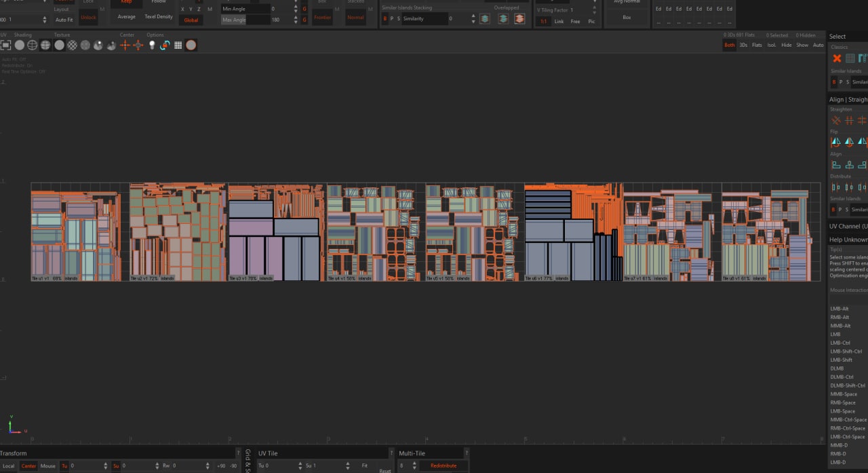
Task: Click first orange Center crosshair icon
Action: (x=125, y=45)
